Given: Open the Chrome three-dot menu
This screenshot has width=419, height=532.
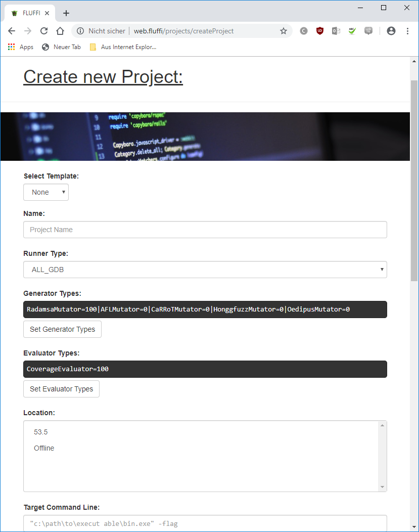Looking at the screenshot, I should pyautogui.click(x=407, y=31).
